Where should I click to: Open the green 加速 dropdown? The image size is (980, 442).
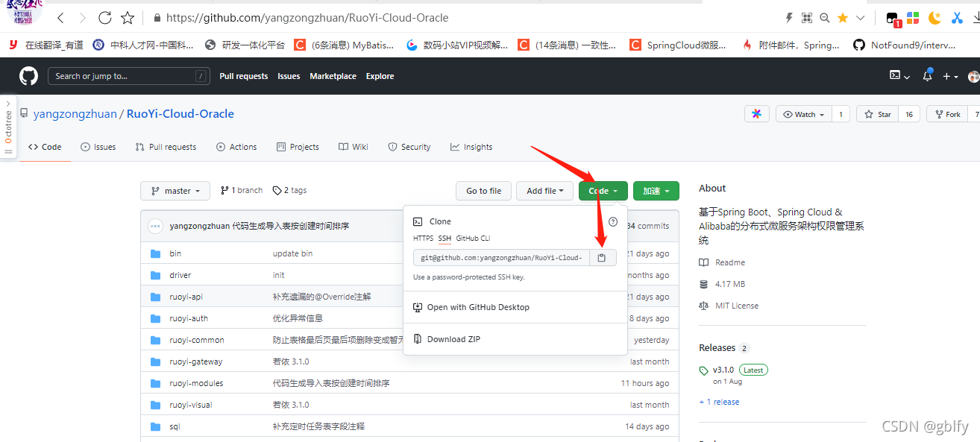(656, 191)
